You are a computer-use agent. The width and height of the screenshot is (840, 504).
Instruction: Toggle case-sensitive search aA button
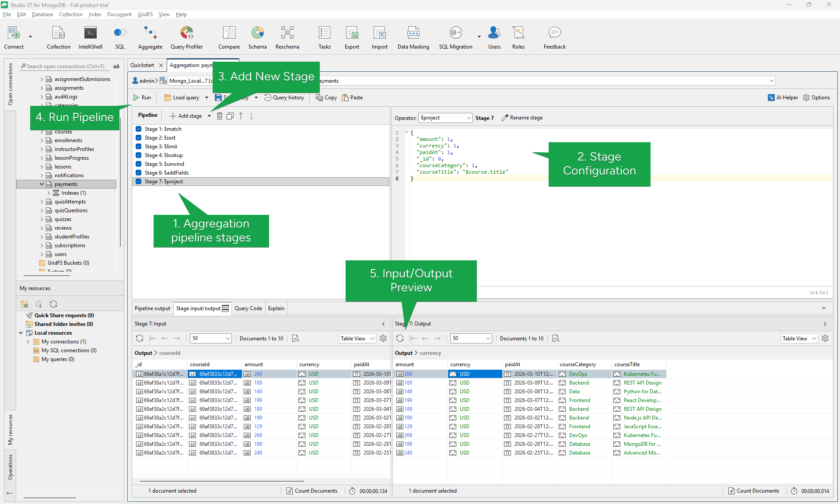(x=116, y=66)
